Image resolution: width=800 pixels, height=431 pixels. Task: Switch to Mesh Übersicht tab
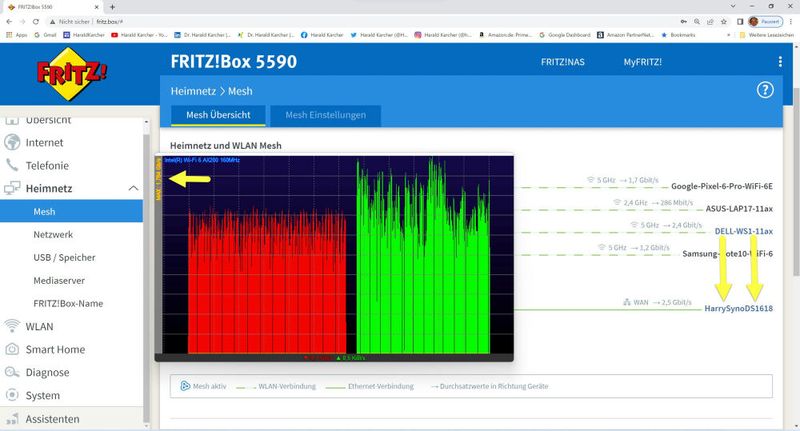point(218,115)
